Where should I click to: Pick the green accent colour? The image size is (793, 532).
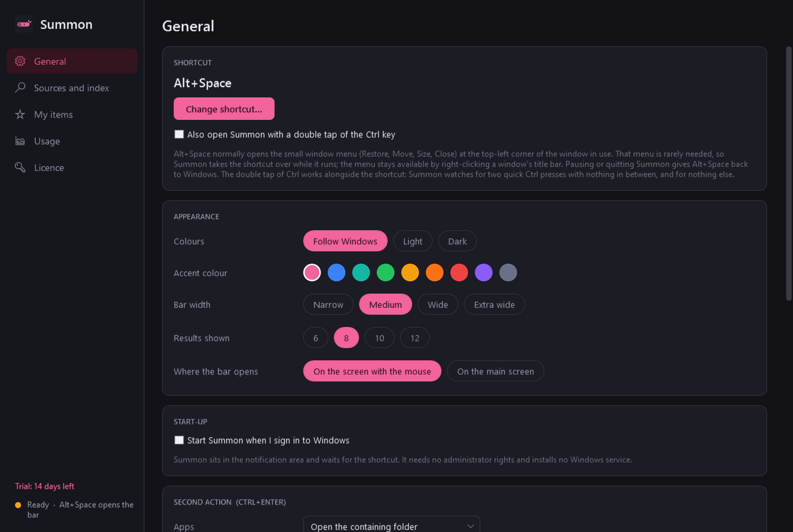386,272
